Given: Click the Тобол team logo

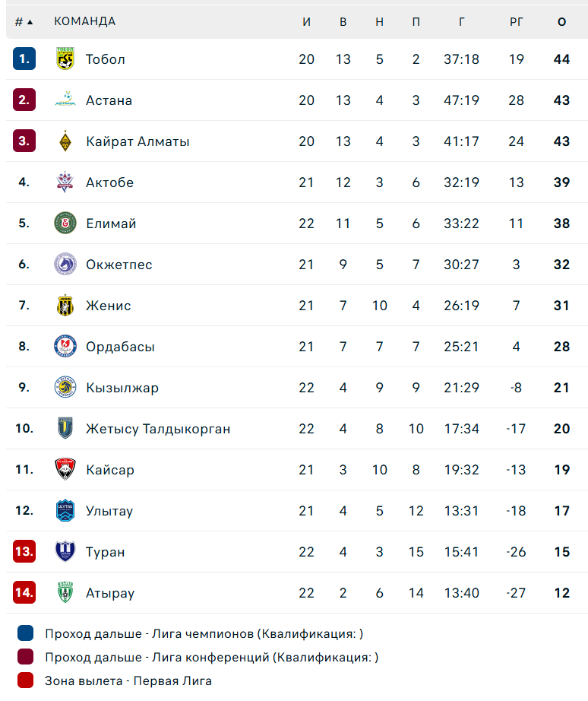Looking at the screenshot, I should (65, 59).
